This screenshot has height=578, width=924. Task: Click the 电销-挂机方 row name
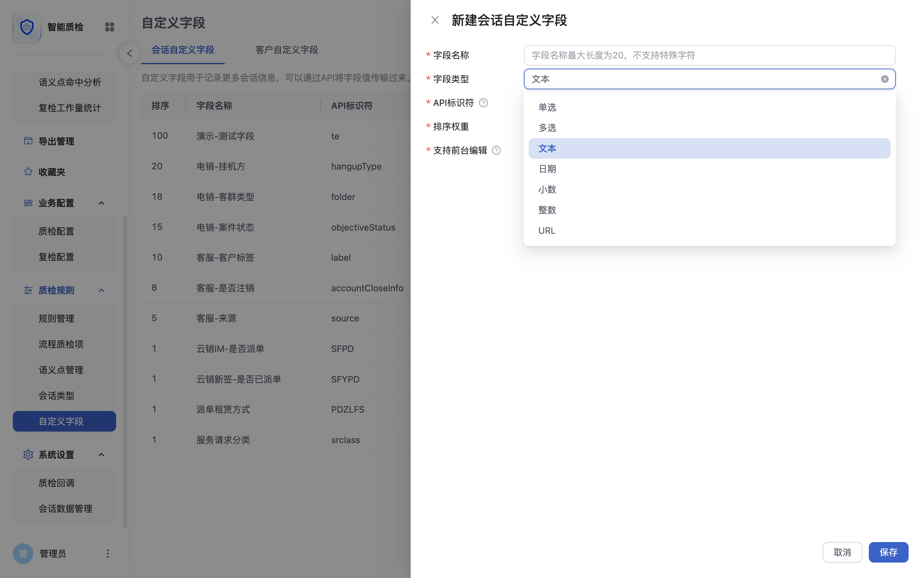click(221, 166)
